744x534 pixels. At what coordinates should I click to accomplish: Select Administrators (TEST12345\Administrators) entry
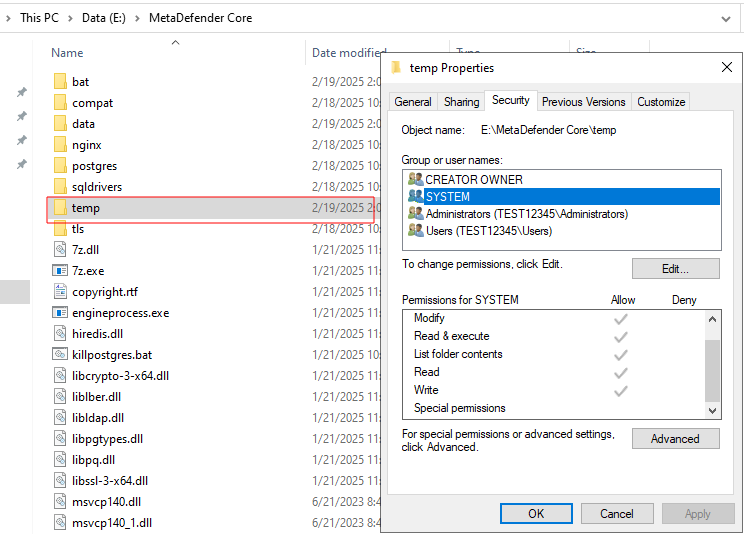point(562,214)
